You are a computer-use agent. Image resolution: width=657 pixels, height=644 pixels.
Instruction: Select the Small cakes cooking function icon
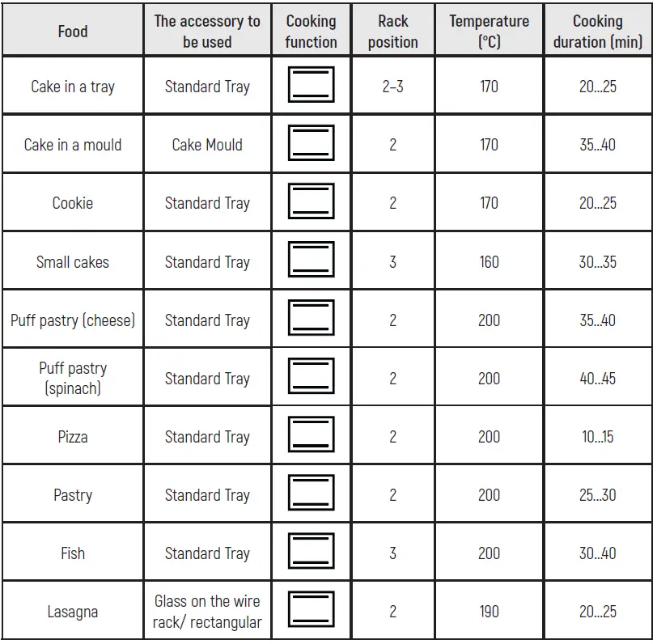(311, 261)
